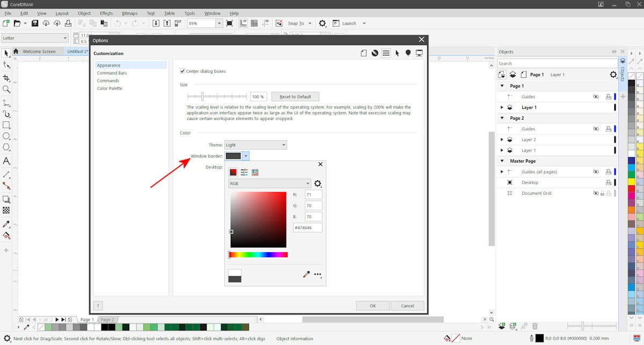This screenshot has height=345, width=644.
Task: Open the Bitmaps menu
Action: pyautogui.click(x=129, y=13)
